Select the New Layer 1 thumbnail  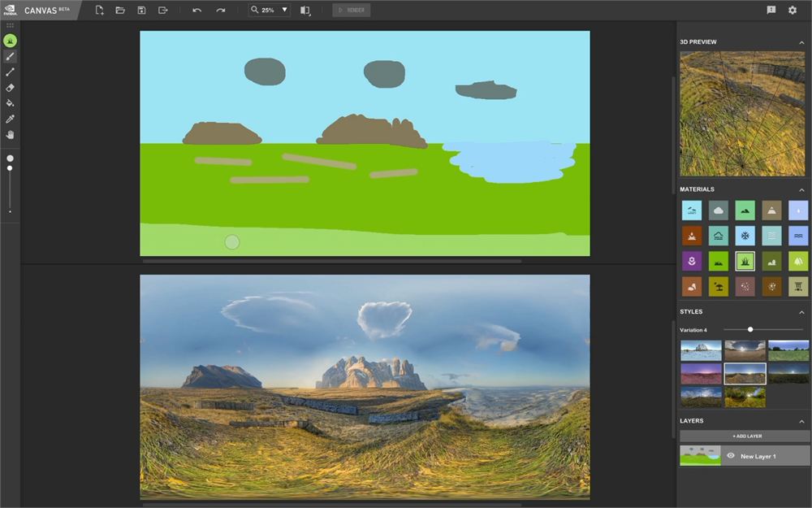coord(700,456)
